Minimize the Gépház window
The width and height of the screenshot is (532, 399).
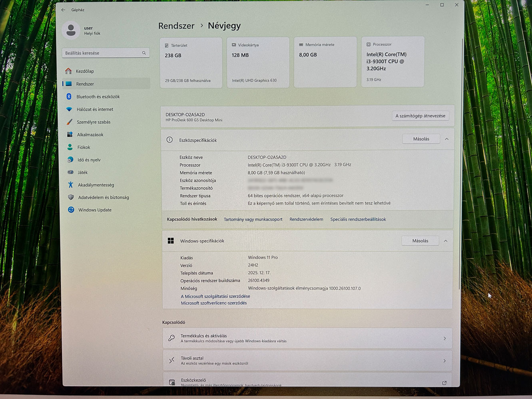tap(427, 5)
